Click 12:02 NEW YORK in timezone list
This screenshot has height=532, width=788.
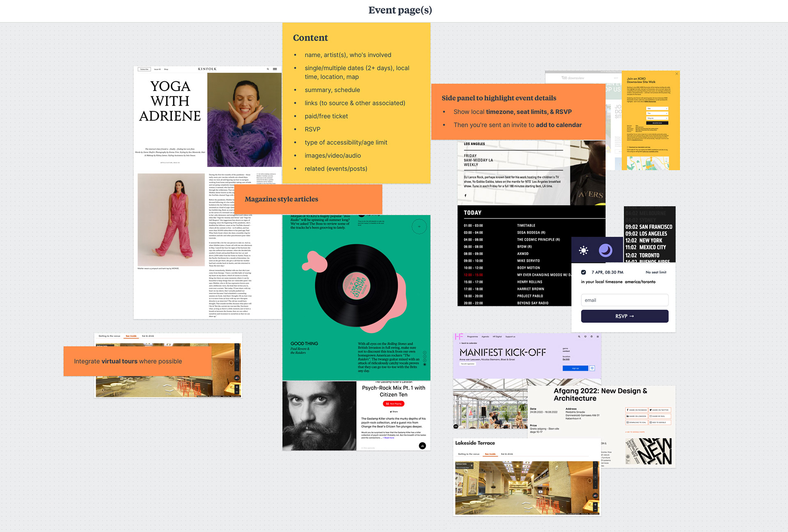point(644,240)
